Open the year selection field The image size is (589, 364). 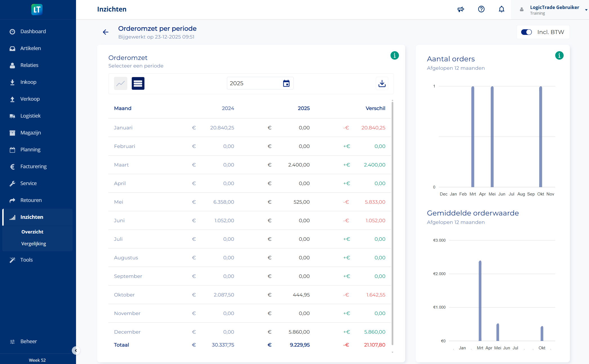253,83
